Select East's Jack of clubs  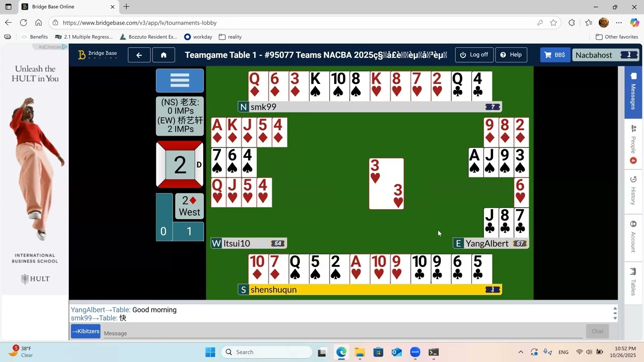pyautogui.click(x=491, y=222)
